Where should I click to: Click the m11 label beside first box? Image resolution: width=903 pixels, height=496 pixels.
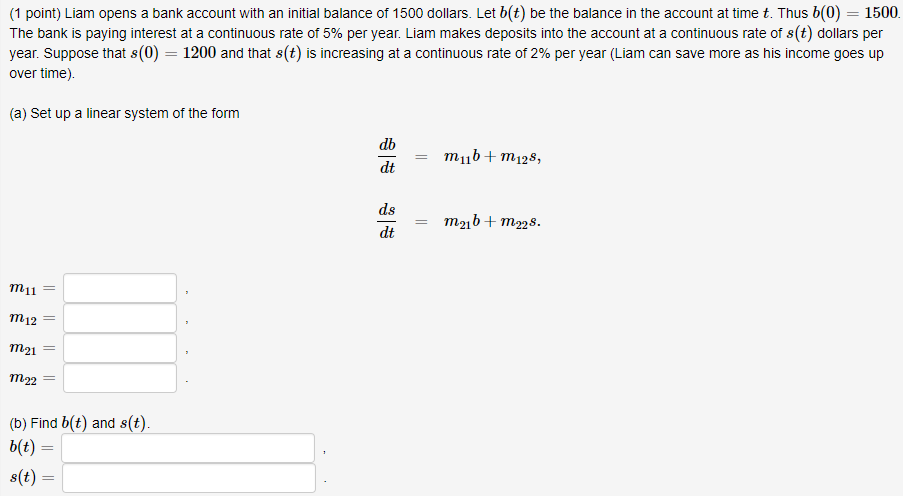23,289
